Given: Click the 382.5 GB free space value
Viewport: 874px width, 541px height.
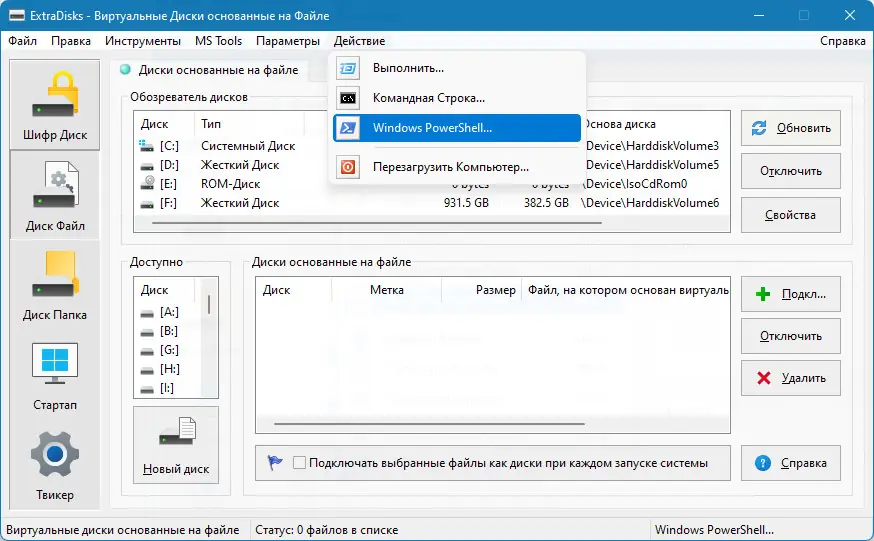Looking at the screenshot, I should pos(546,203).
